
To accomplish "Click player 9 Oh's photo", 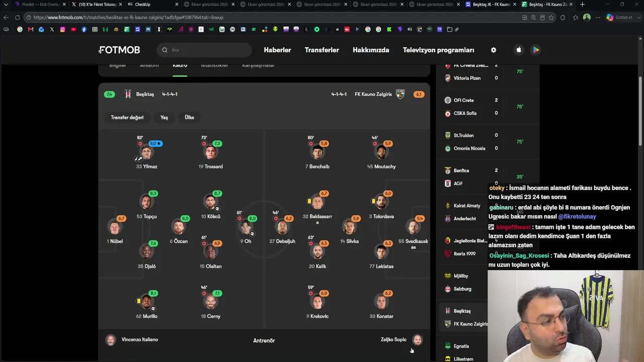I will tap(246, 227).
